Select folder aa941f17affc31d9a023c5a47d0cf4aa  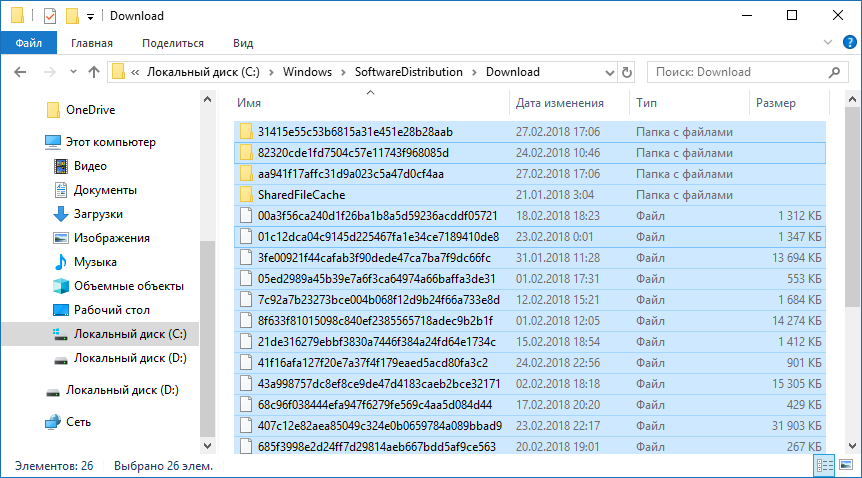[x=529, y=174]
